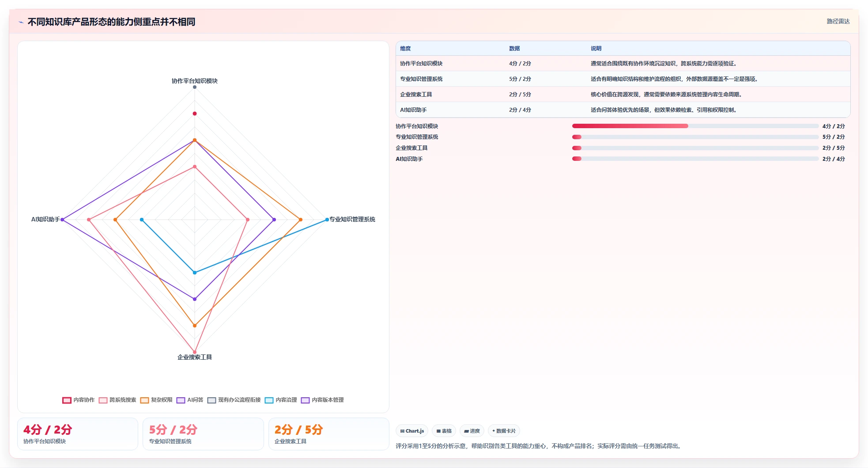Click the 维度 column header
Viewport: 868px width, 468px height.
tap(405, 49)
